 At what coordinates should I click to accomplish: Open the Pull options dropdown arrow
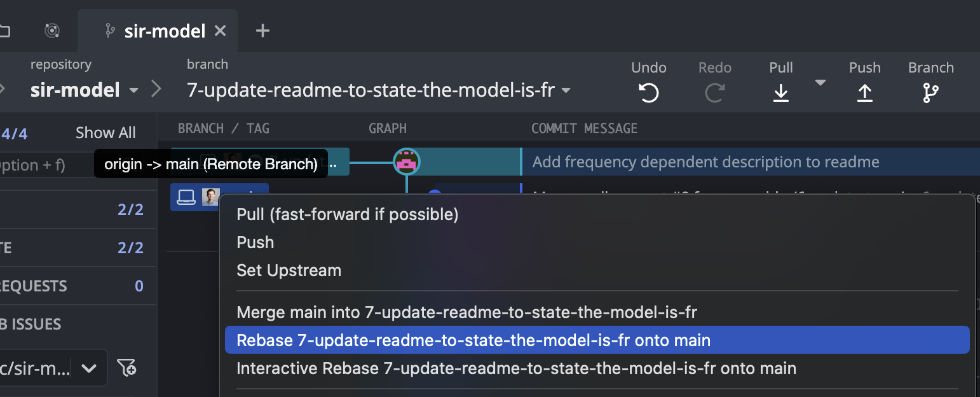click(820, 83)
